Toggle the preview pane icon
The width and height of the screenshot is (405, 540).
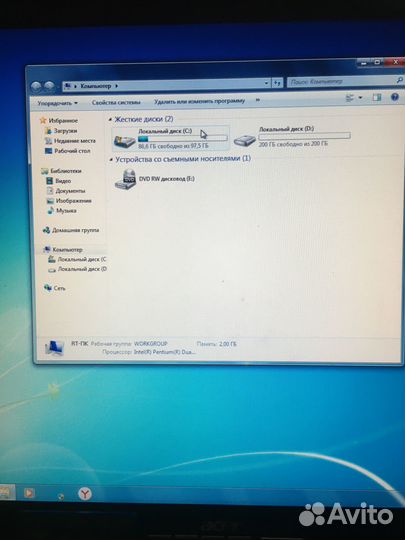pyautogui.click(x=377, y=98)
